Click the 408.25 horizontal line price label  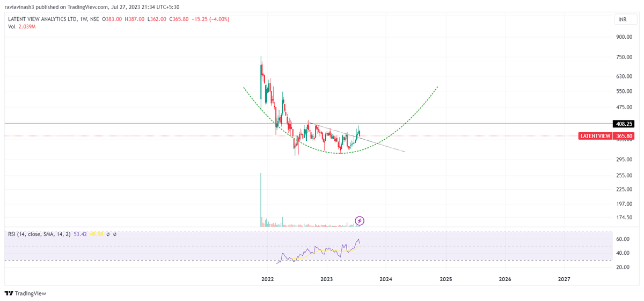click(x=625, y=124)
